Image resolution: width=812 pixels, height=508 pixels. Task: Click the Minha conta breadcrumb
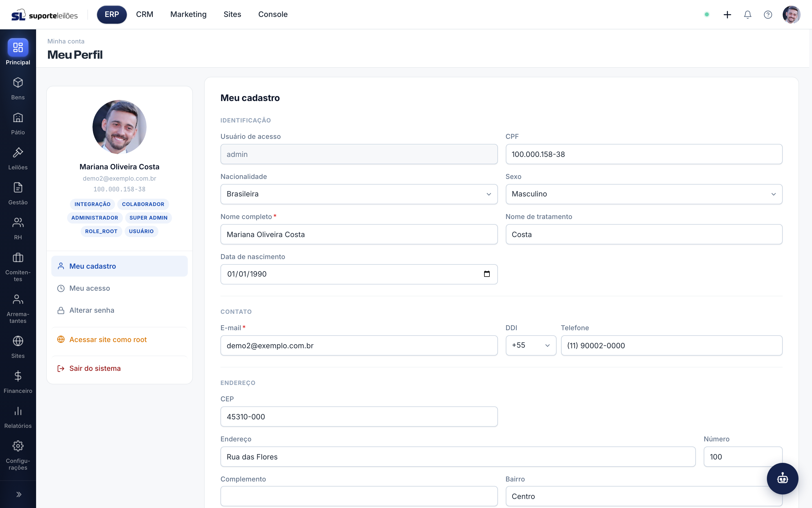pyautogui.click(x=66, y=41)
